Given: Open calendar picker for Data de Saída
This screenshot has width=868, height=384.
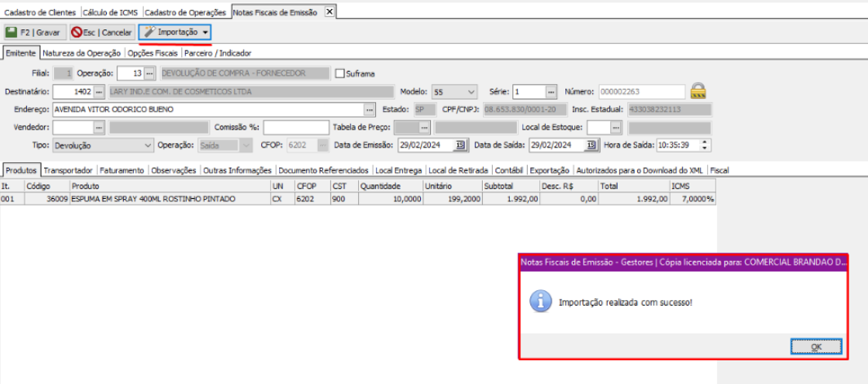Looking at the screenshot, I should [591, 145].
